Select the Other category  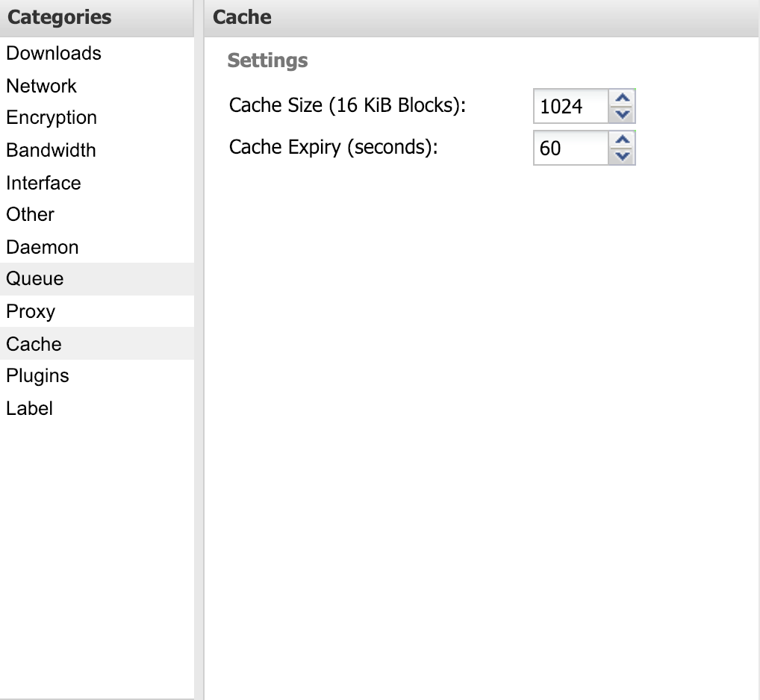[x=31, y=215]
